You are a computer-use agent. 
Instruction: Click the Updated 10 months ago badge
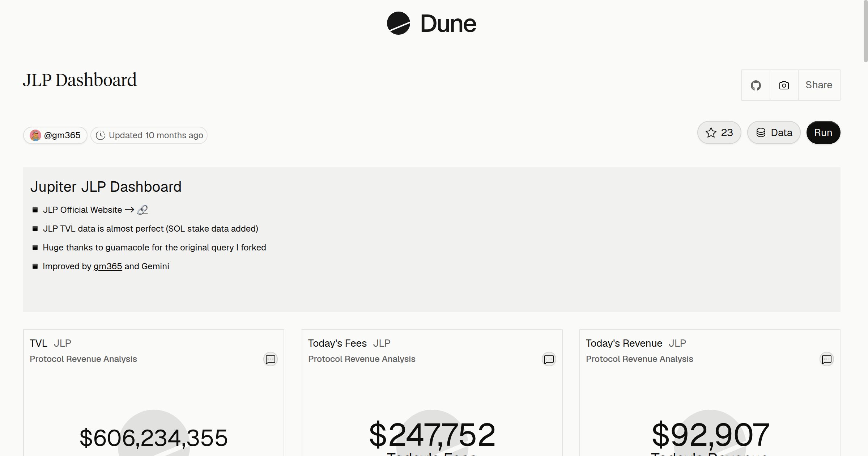pyautogui.click(x=149, y=135)
